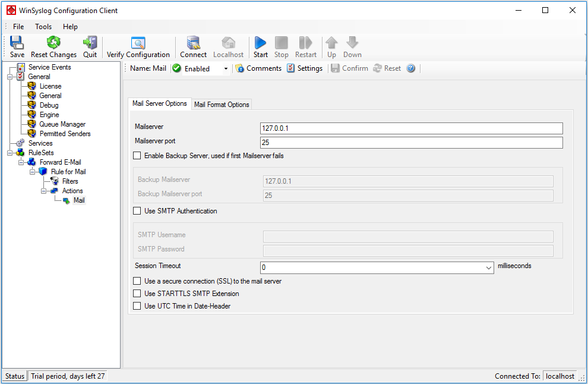Image resolution: width=588 pixels, height=384 pixels.
Task: Select the General sub-node under General
Action: [50, 96]
